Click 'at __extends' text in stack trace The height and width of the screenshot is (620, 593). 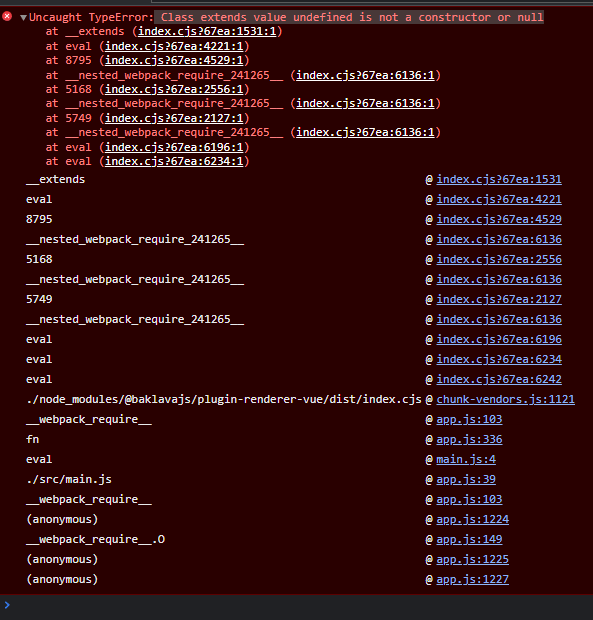pos(85,31)
